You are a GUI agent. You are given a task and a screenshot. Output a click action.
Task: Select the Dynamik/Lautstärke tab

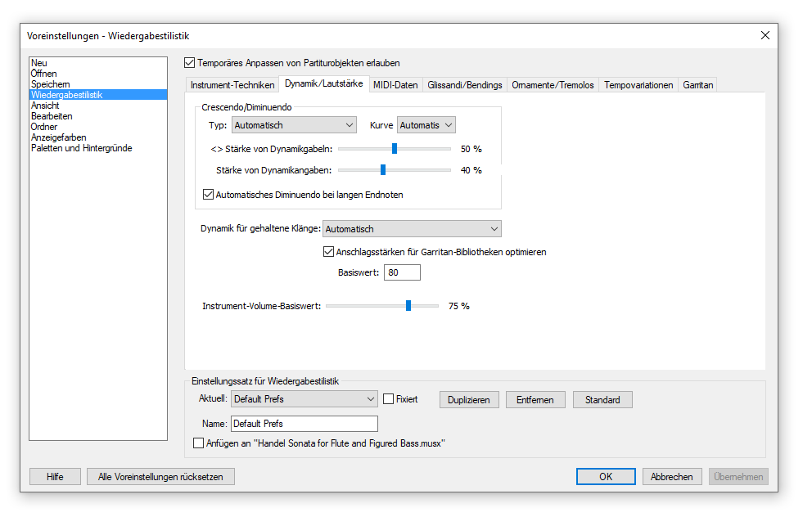[x=323, y=84]
